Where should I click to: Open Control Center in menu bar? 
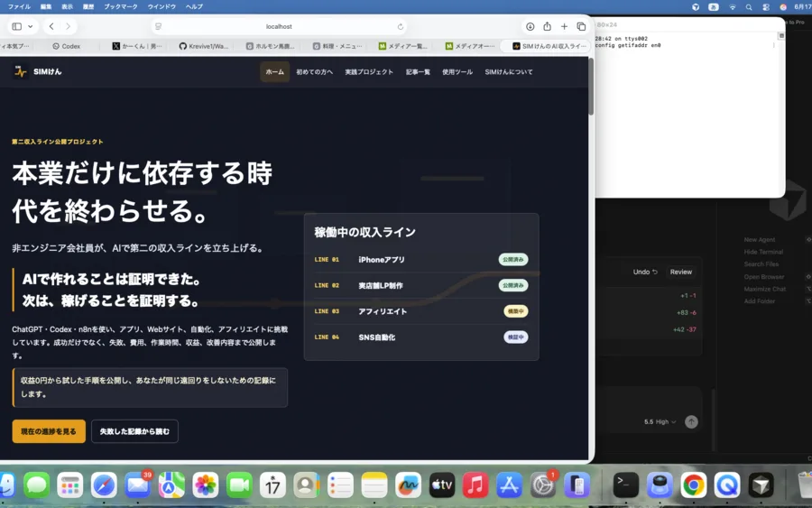coord(766,7)
